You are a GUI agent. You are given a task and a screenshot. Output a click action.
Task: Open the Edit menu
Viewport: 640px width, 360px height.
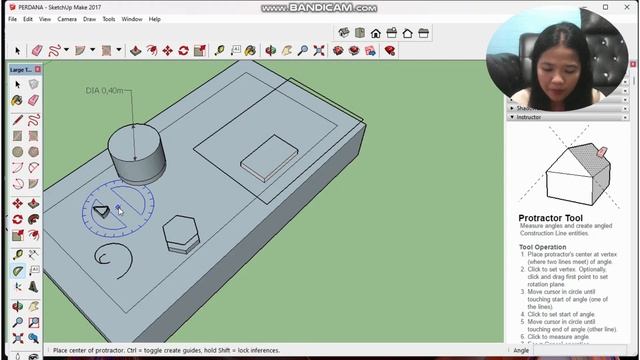point(28,19)
